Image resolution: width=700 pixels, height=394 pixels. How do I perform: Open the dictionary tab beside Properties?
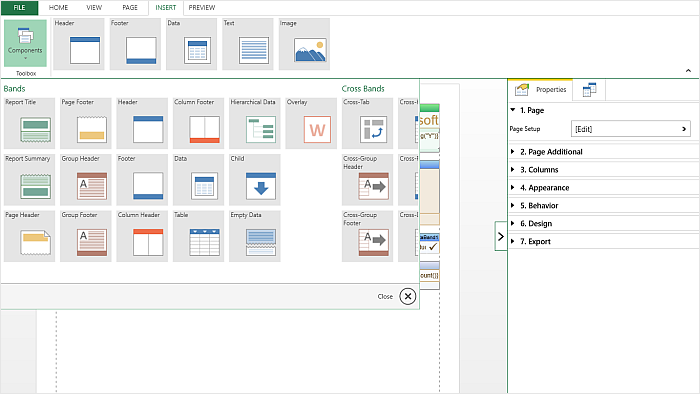[x=589, y=90]
